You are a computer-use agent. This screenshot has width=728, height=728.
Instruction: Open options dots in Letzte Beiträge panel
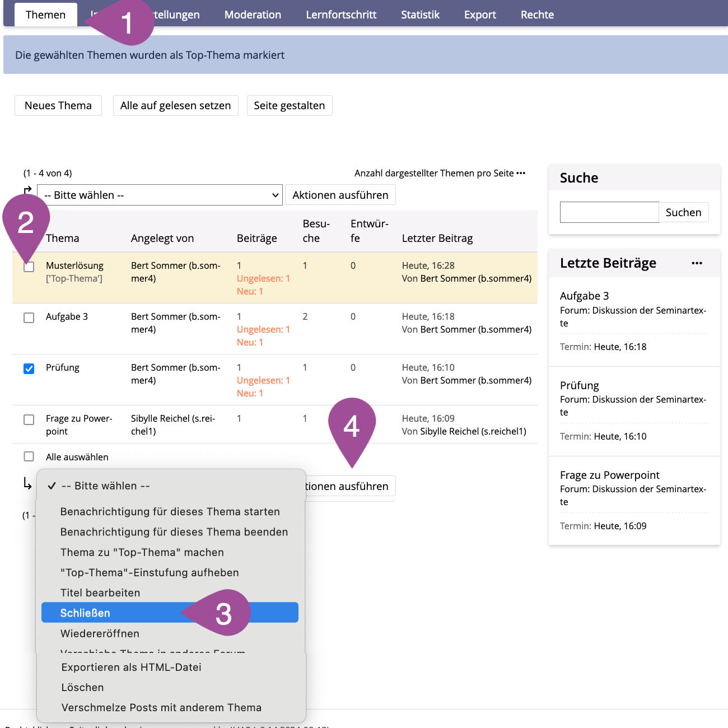point(697,263)
